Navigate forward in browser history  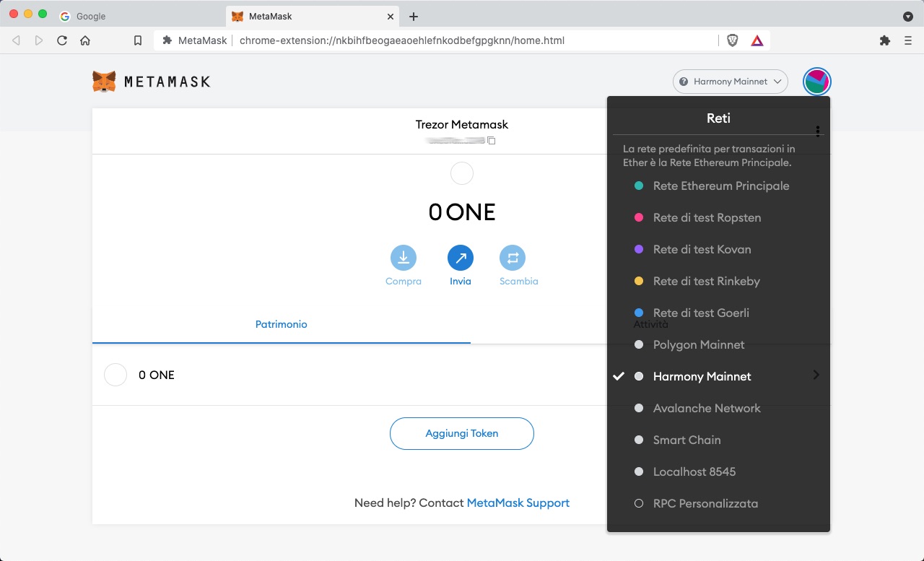pos(39,40)
